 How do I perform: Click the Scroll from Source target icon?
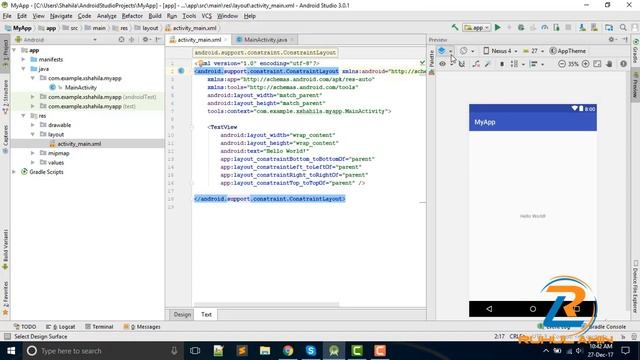pyautogui.click(x=121, y=40)
